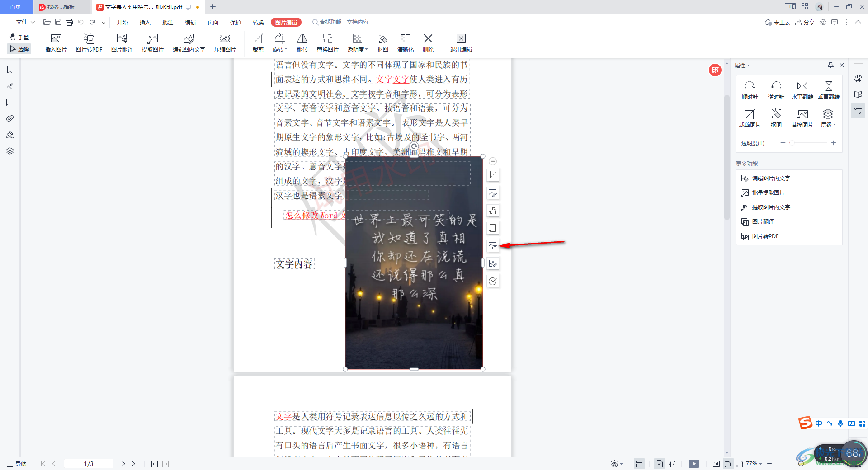Toggle the navigation (导航) pane

tap(17, 464)
